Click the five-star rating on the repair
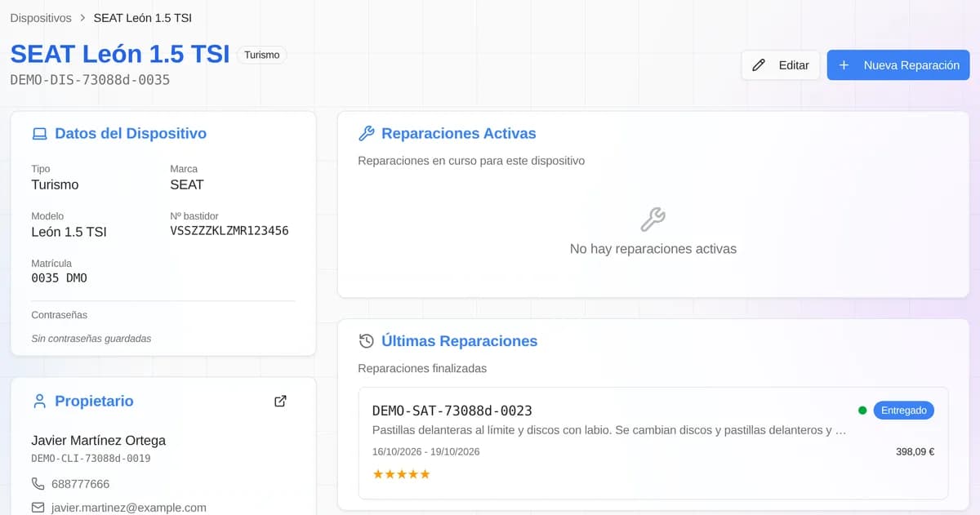The image size is (980, 515). [x=401, y=474]
